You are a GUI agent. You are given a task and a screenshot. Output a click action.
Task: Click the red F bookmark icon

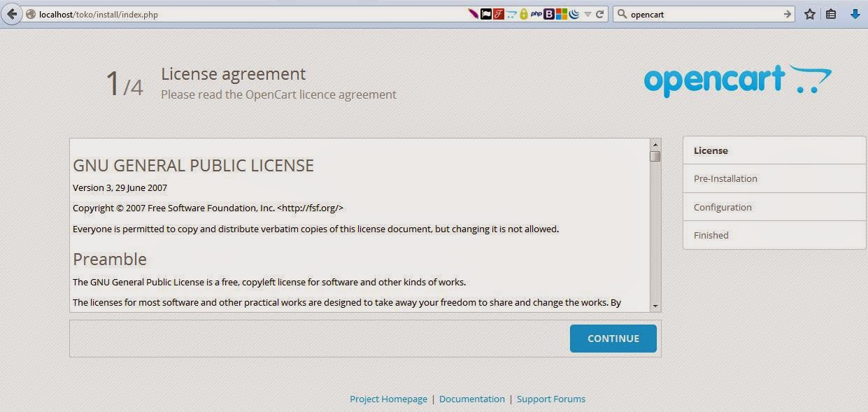[499, 14]
